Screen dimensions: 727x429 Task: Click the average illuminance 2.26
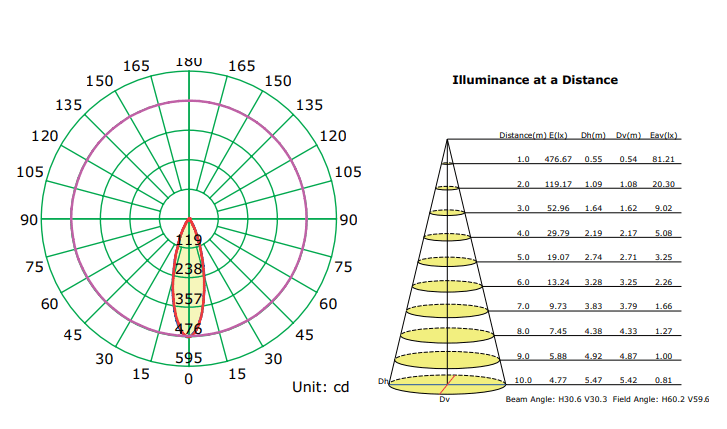pyautogui.click(x=663, y=282)
